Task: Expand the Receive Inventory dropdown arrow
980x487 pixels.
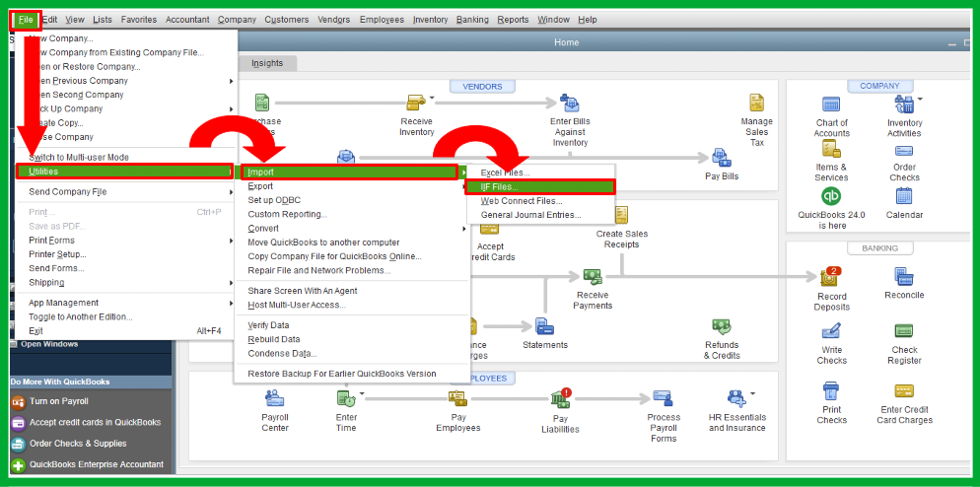Action: pos(431,99)
